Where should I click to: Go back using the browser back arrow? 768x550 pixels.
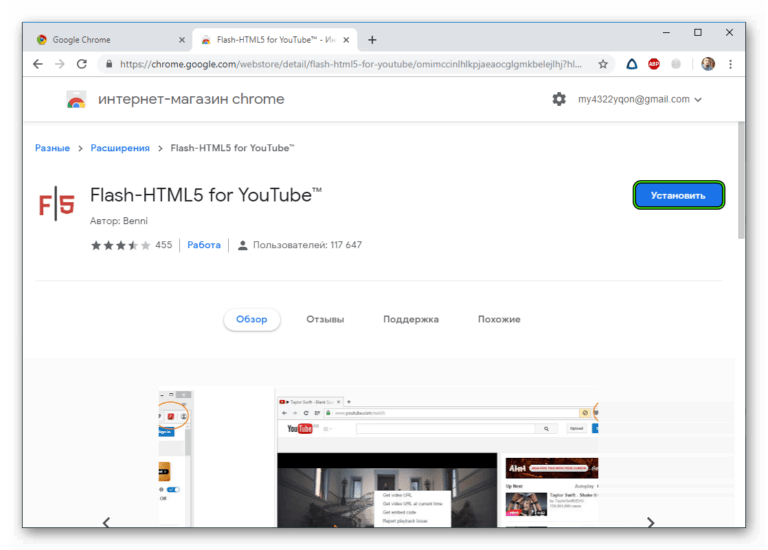pos(38,64)
